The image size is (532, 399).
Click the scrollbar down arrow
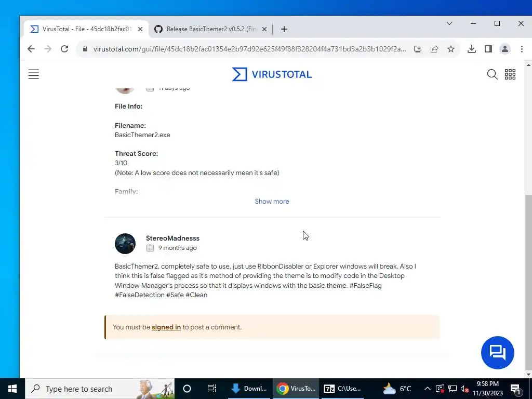528,375
